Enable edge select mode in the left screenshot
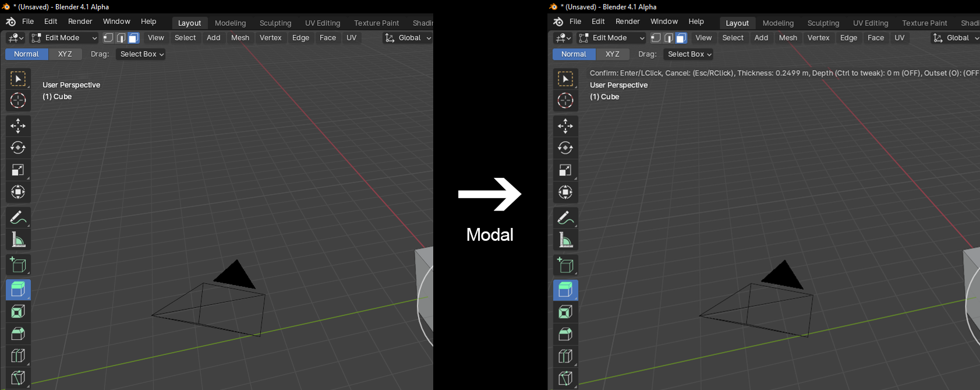Image resolution: width=980 pixels, height=390 pixels. coord(121,38)
